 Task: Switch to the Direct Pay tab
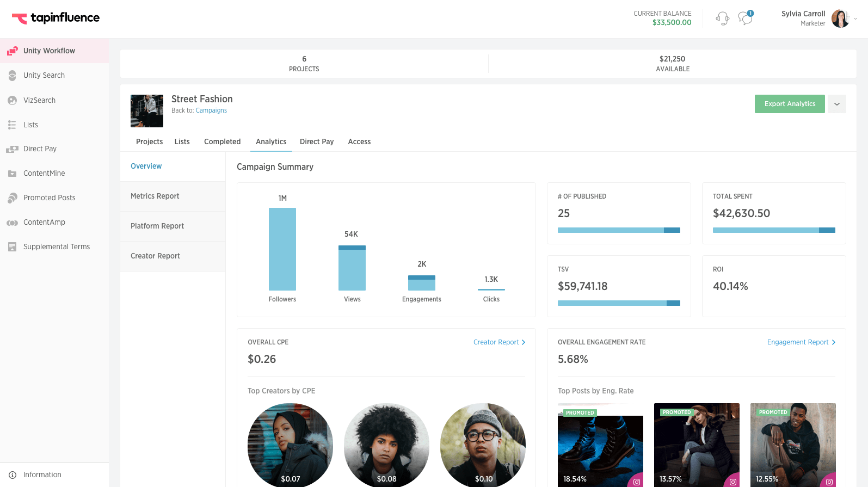tap(317, 141)
